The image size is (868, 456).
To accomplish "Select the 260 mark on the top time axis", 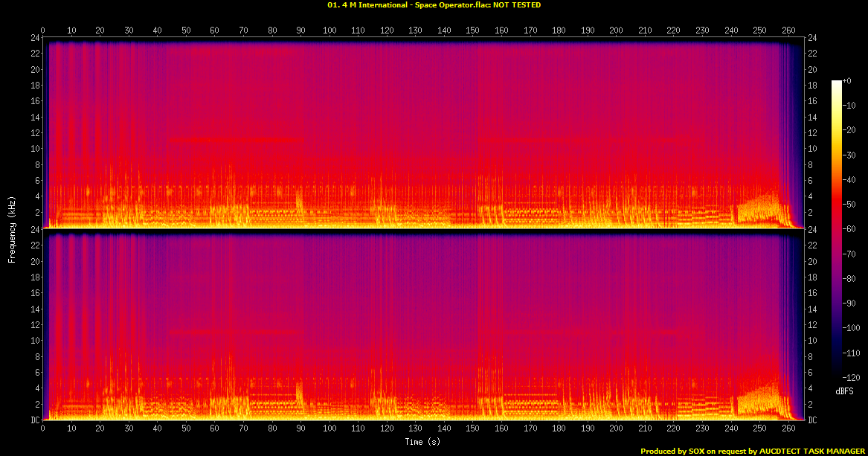I will [x=788, y=30].
